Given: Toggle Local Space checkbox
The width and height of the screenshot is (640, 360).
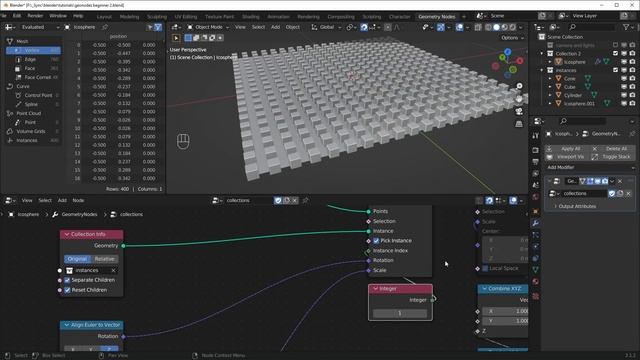Looking at the screenshot, I should click(485, 268).
